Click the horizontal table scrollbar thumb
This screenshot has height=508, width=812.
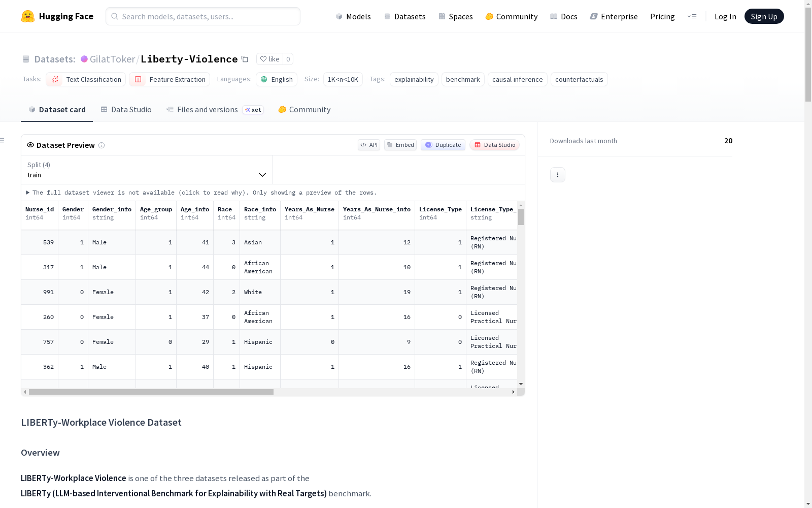pos(151,392)
